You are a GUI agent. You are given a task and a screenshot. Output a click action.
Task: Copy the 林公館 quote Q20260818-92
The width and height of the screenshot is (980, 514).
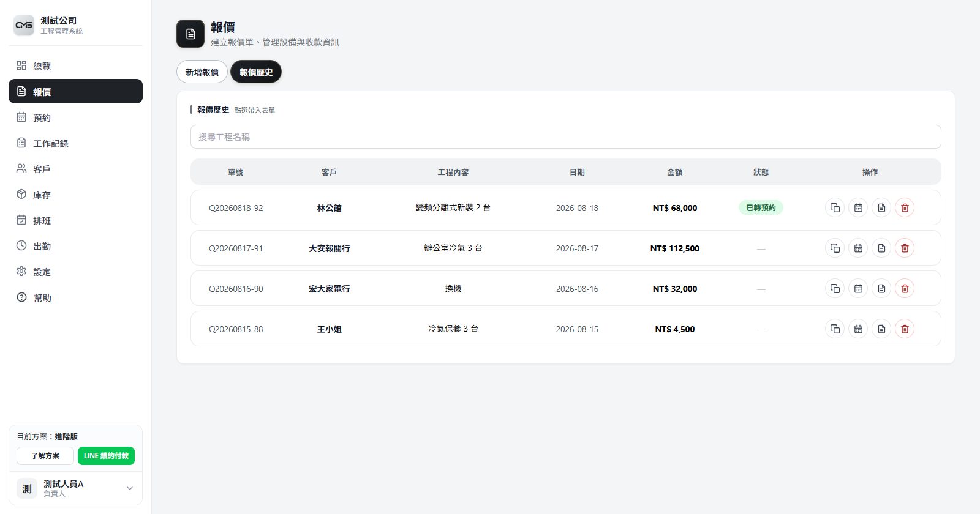pyautogui.click(x=835, y=208)
